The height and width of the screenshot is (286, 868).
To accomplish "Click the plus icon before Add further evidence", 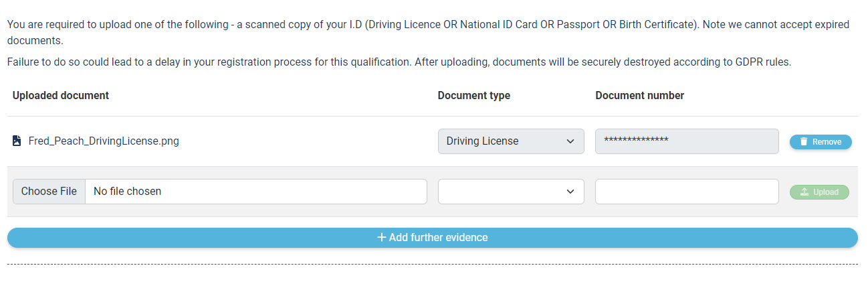I will pos(382,237).
